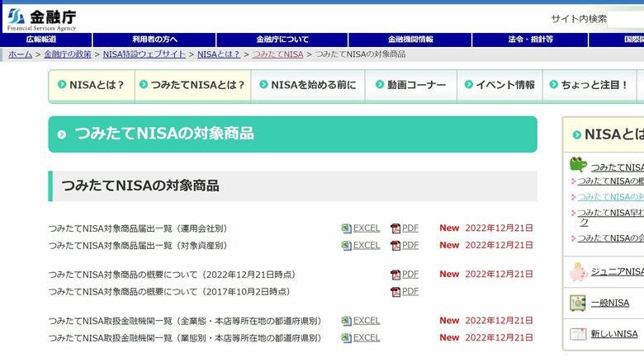Click PDF icon for 概要（2022年12月21日時点）
Image resolution: width=644 pixels, height=362 pixels.
coord(395,275)
